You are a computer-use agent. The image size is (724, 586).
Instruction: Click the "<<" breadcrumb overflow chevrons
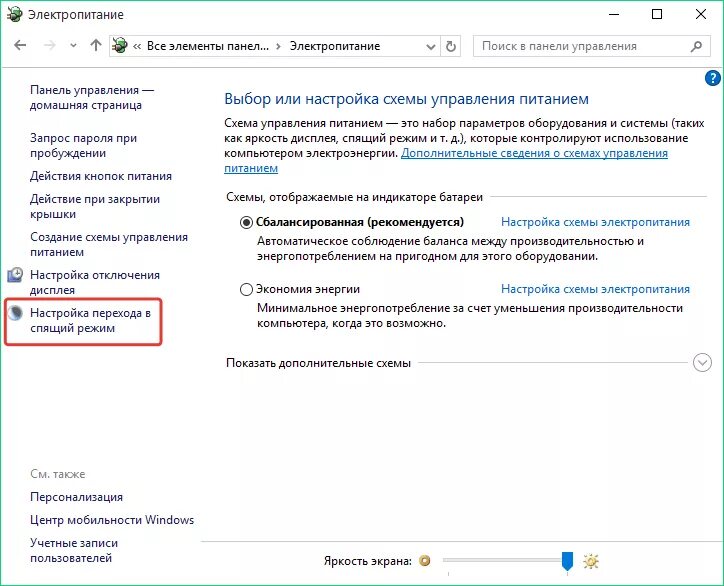(137, 46)
